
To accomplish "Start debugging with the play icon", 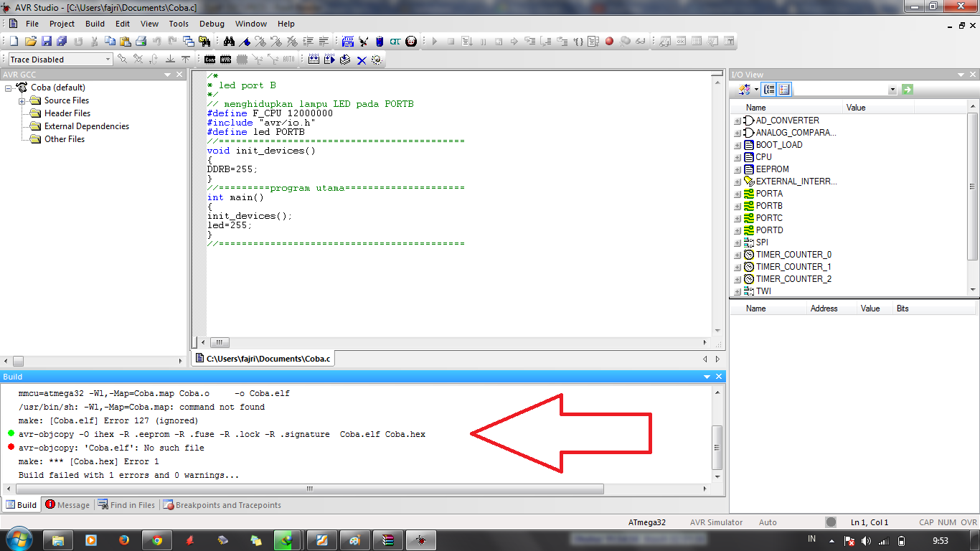I will click(x=435, y=41).
